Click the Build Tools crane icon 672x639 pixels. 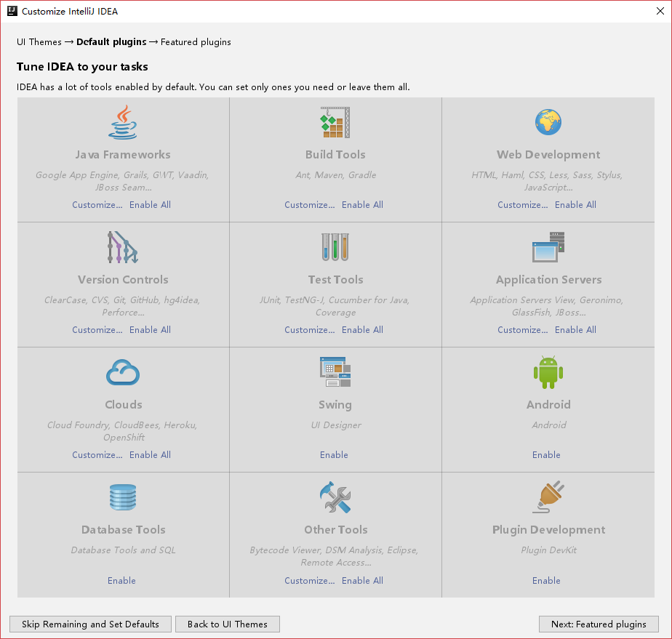pos(335,122)
